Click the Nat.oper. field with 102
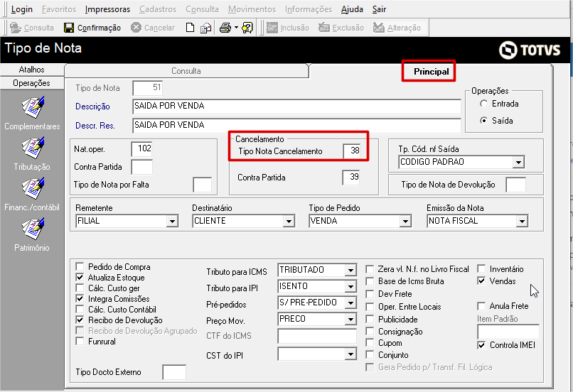 tap(141, 148)
